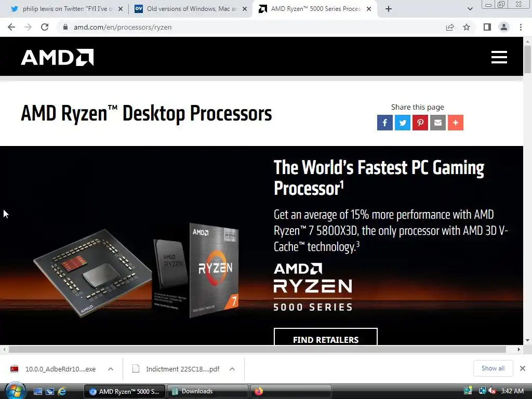
Task: Expand options for Indictment pdf download
Action: point(232,369)
